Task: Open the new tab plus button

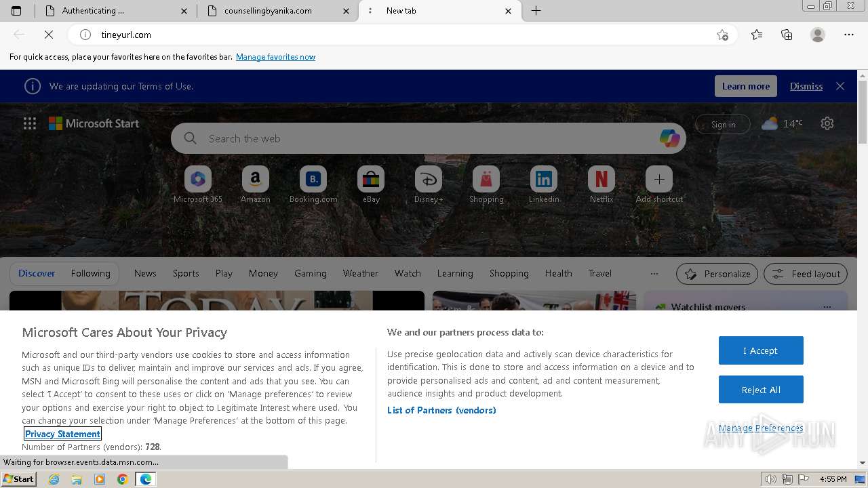Action: tap(536, 11)
